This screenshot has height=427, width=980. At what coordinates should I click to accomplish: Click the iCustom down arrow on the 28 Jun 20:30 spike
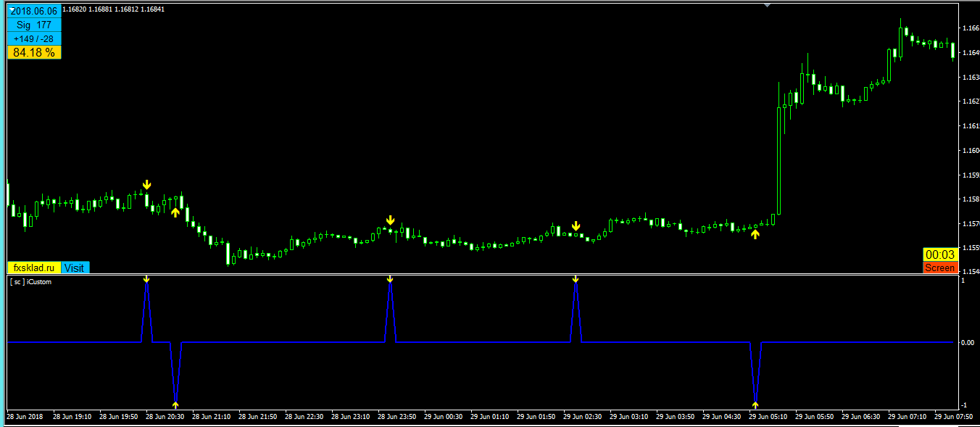point(146,278)
